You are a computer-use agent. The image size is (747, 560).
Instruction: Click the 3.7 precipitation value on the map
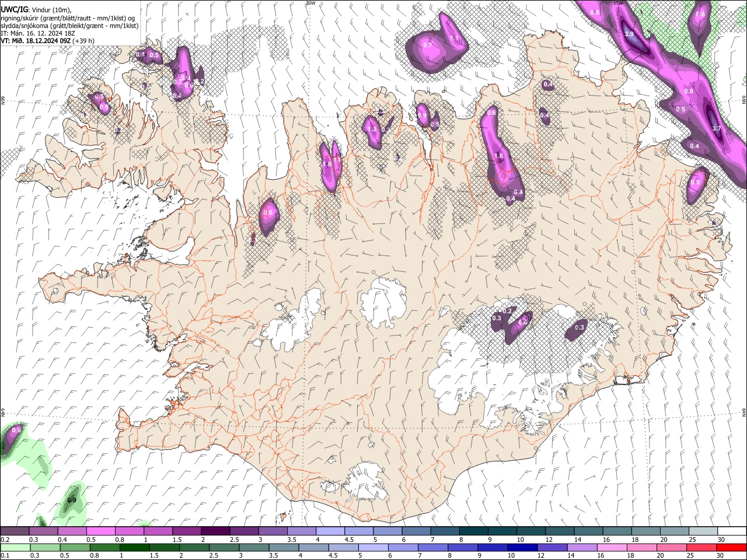pos(717,128)
